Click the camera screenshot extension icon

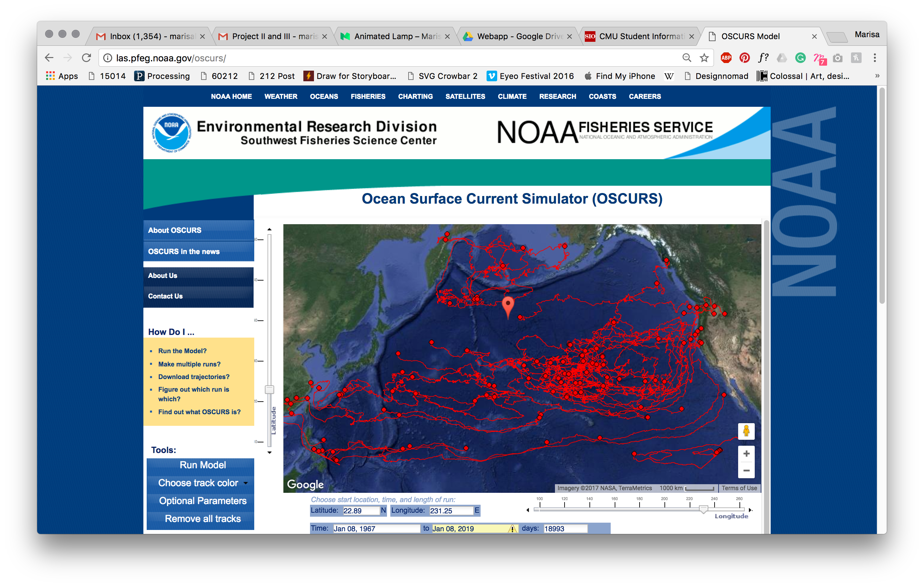click(x=838, y=58)
